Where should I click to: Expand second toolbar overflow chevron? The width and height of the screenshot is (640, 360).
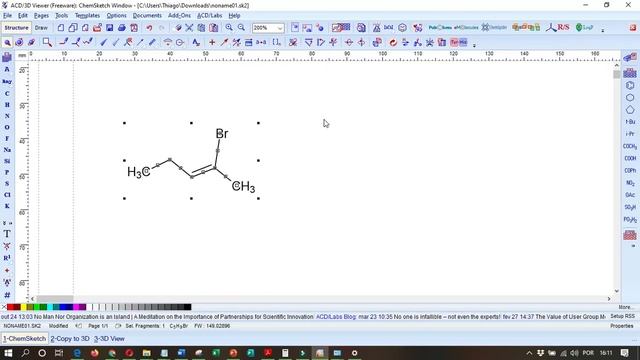(474, 44)
